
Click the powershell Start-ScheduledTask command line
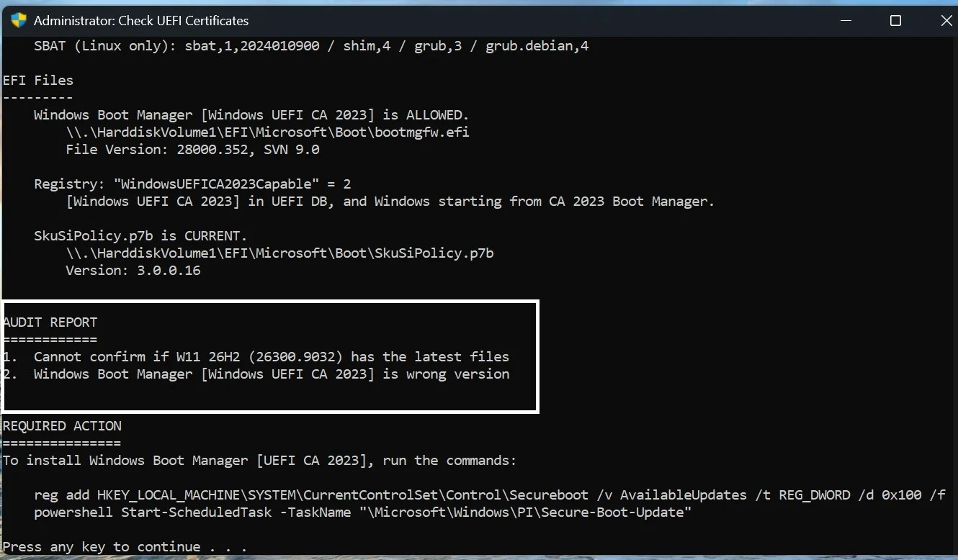[x=363, y=512]
